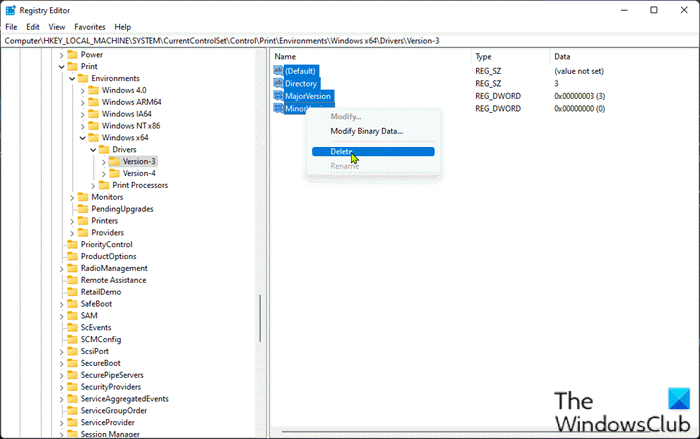Click the SAM folder icon

coord(72,316)
